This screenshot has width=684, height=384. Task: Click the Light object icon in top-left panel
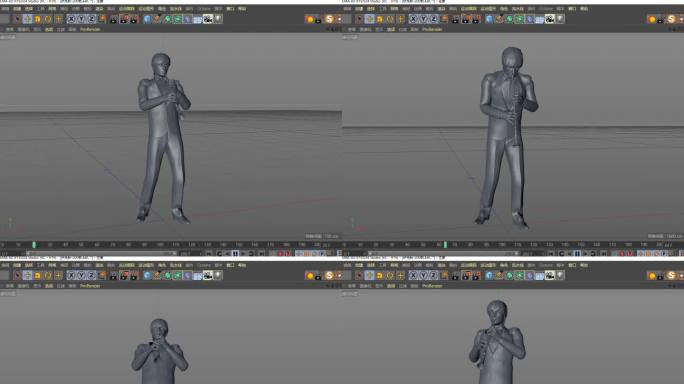(218, 19)
